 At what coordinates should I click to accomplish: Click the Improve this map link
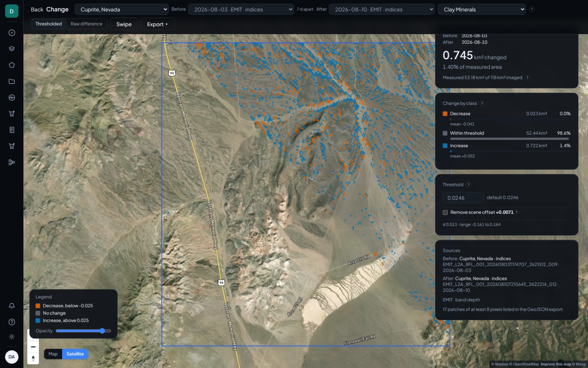click(556, 364)
